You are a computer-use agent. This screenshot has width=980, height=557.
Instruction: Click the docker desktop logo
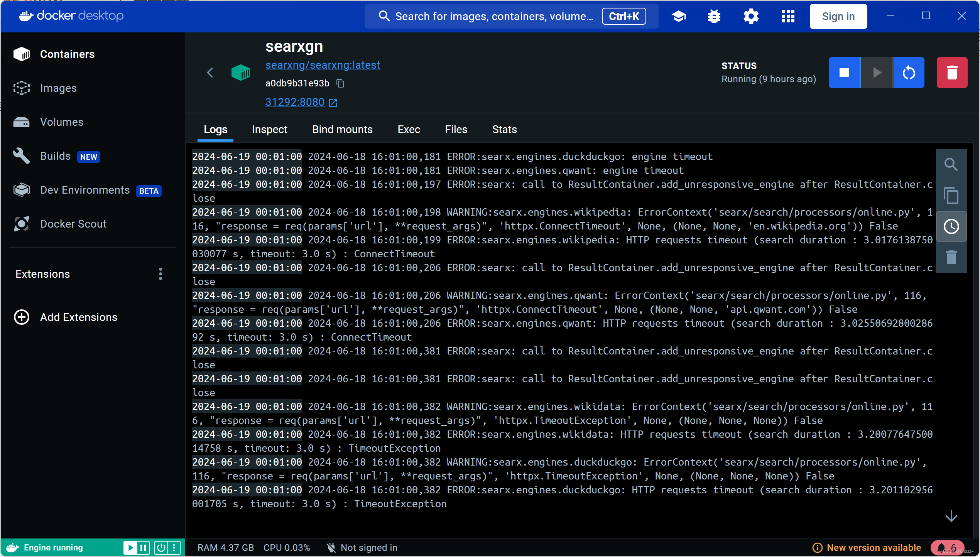pyautogui.click(x=71, y=16)
